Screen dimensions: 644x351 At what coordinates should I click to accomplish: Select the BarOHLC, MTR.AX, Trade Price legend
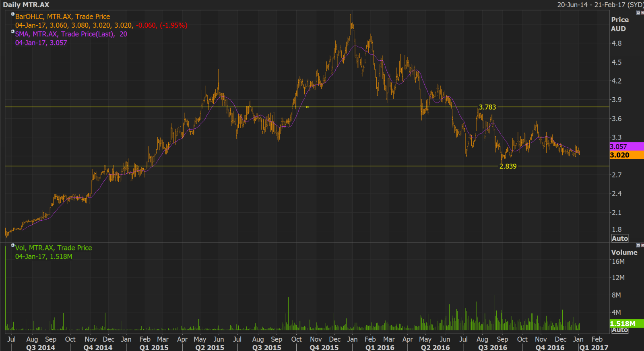pyautogui.click(x=62, y=16)
